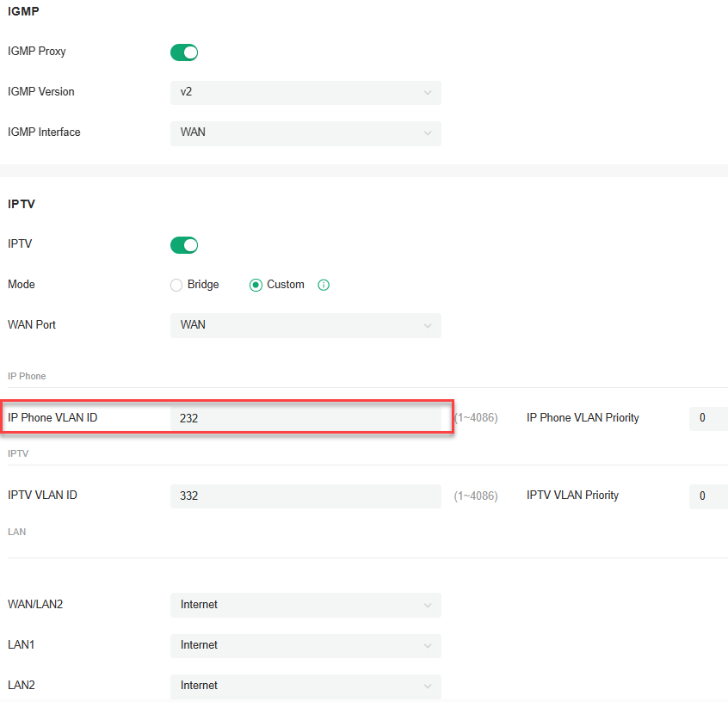Viewport: 728px width, 702px height.
Task: Open the IGMP Version dropdown showing v2
Action: tap(305, 92)
